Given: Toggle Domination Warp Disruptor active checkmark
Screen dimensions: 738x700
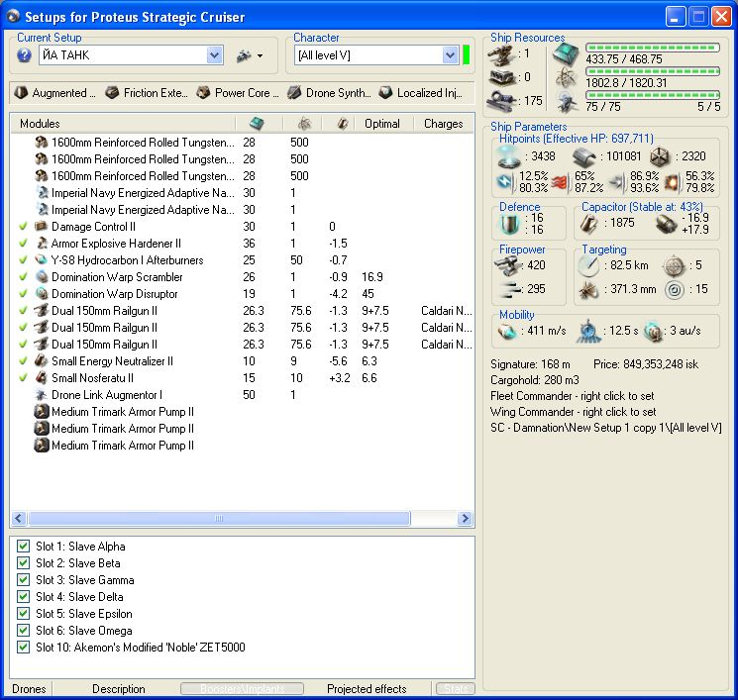Looking at the screenshot, I should point(23,294).
